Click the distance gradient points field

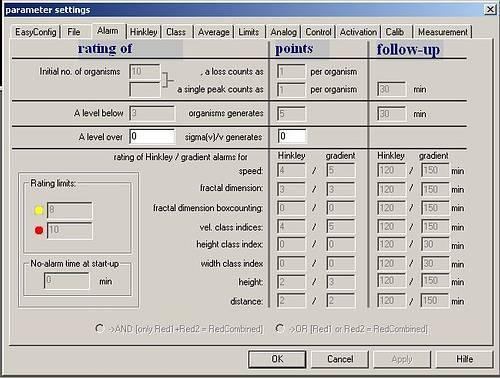click(x=341, y=301)
